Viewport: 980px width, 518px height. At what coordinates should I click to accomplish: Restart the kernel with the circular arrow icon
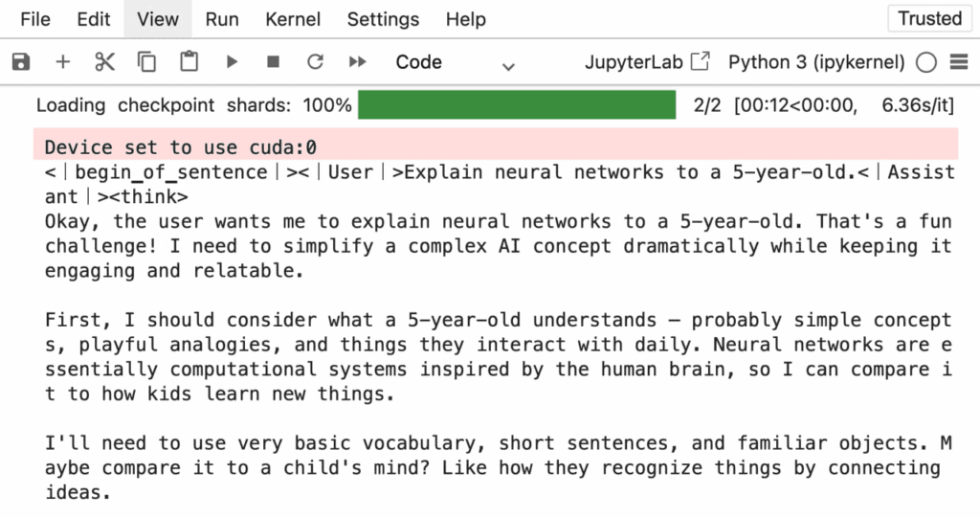(315, 62)
